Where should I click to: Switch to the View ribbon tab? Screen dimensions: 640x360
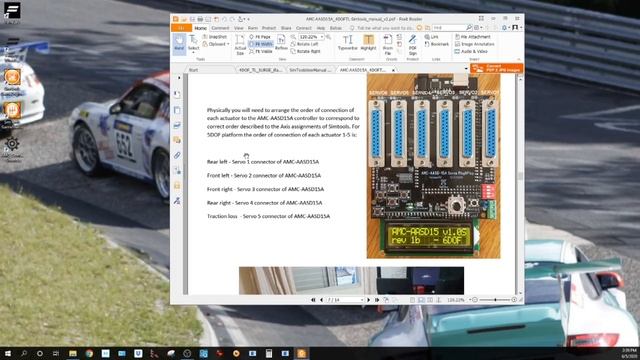point(239,28)
